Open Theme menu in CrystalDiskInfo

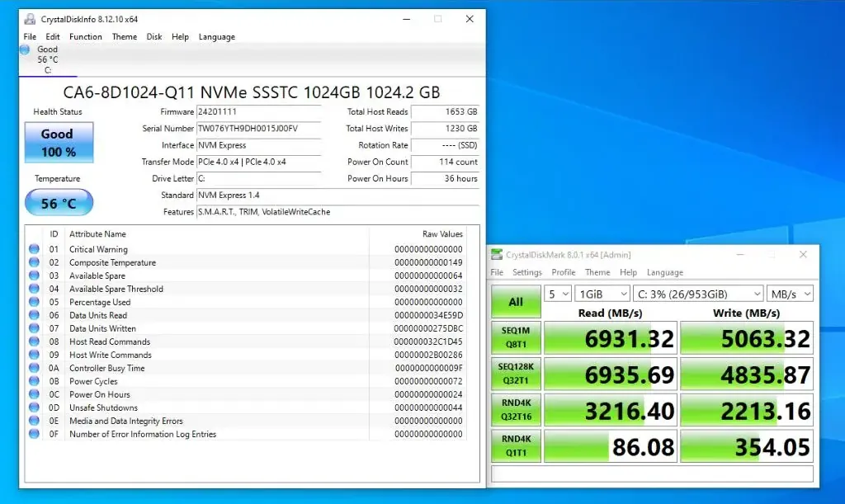(x=125, y=36)
